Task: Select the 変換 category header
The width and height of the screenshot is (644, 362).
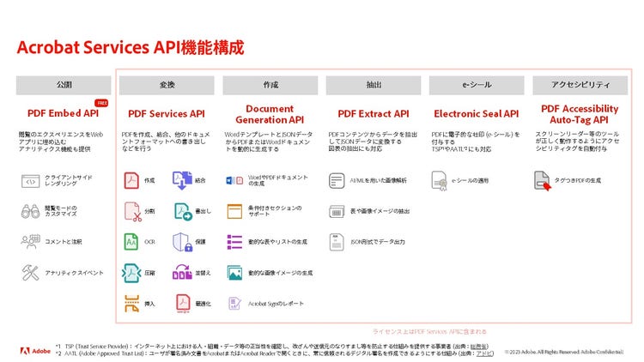Action: click(x=167, y=85)
